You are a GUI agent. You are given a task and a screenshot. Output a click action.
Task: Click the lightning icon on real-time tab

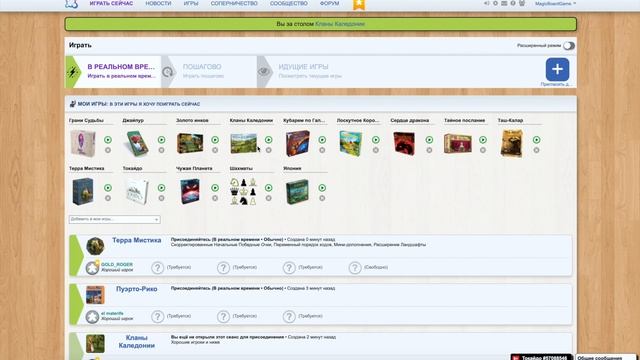pyautogui.click(x=73, y=72)
